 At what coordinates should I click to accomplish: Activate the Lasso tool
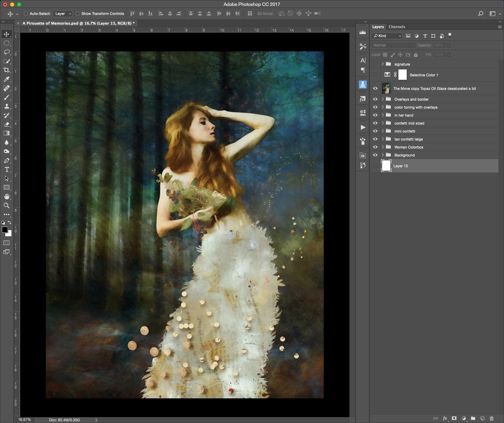pos(6,52)
